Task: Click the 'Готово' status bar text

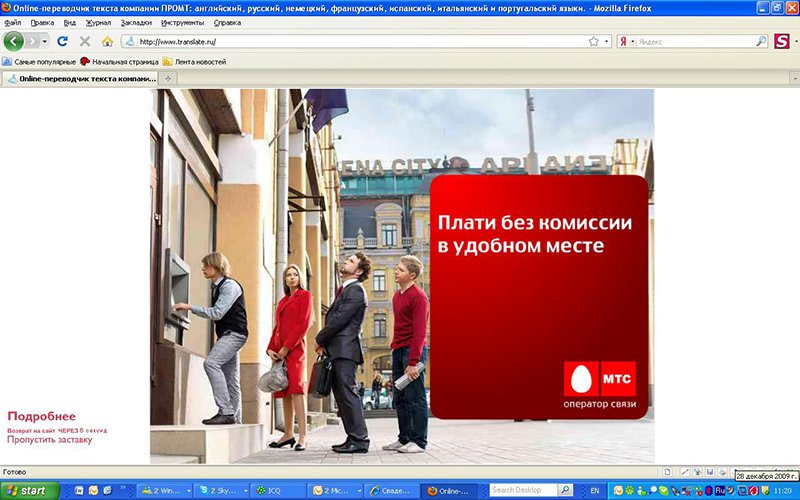Action: click(x=14, y=472)
